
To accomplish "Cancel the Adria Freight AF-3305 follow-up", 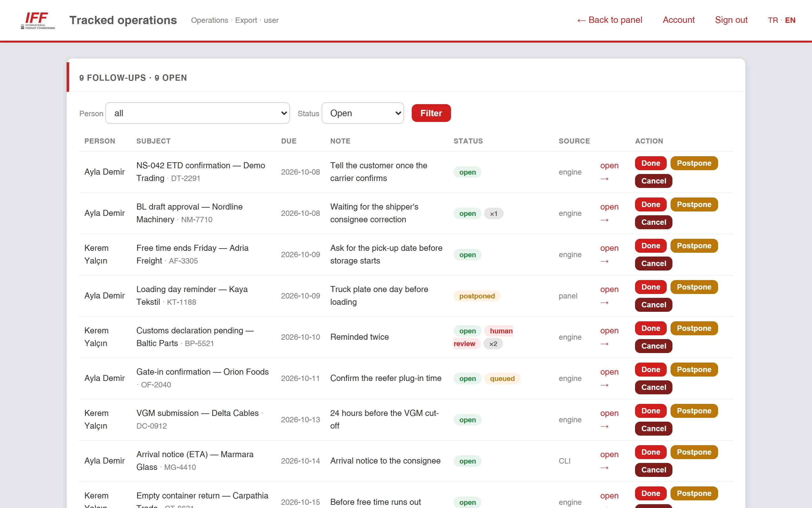I will pyautogui.click(x=653, y=264).
